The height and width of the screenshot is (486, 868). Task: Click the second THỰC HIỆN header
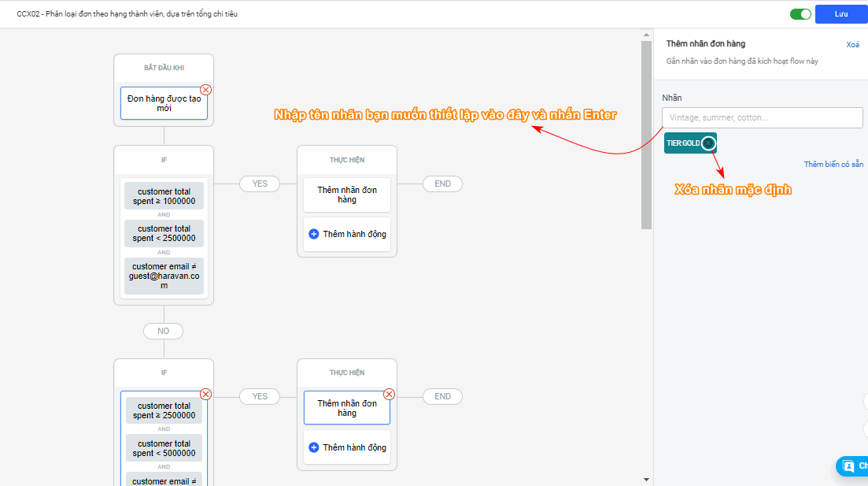[347, 373]
